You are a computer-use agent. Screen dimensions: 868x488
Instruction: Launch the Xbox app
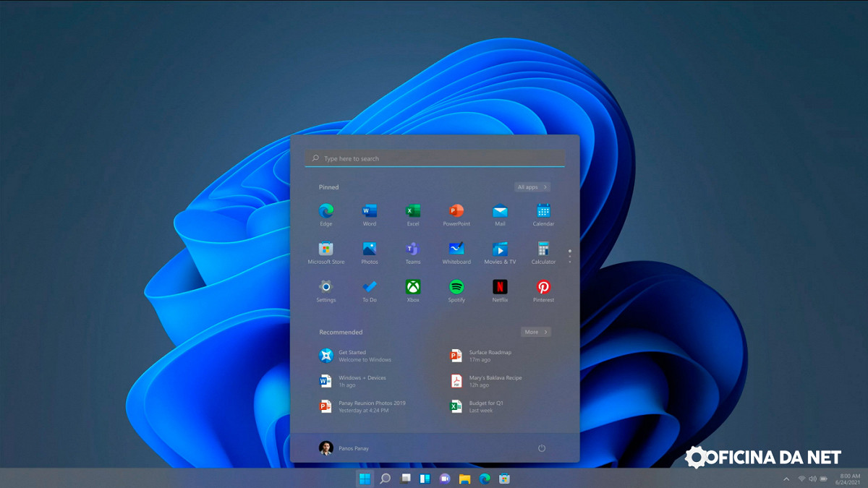tap(413, 287)
